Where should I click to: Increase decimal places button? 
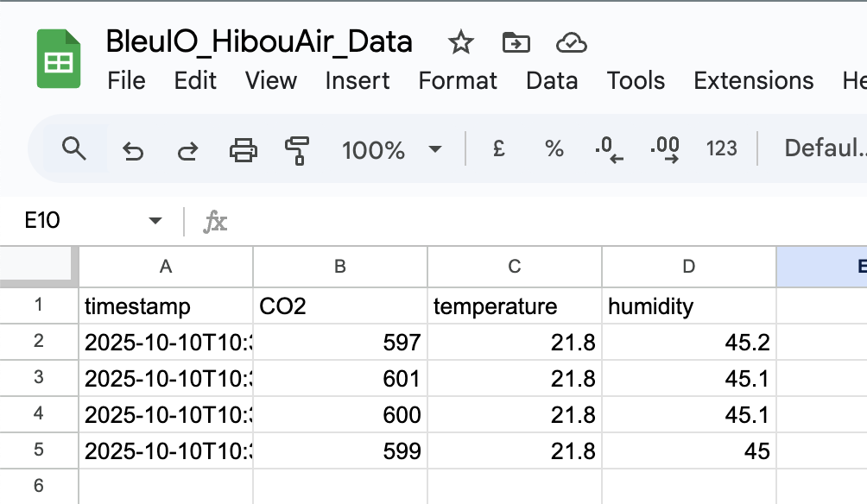664,149
